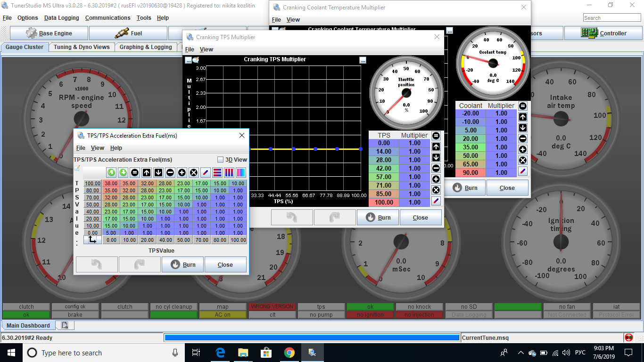Select rightmost blue point on yellow TPS curve
644x362 pixels.
tap(361, 149)
